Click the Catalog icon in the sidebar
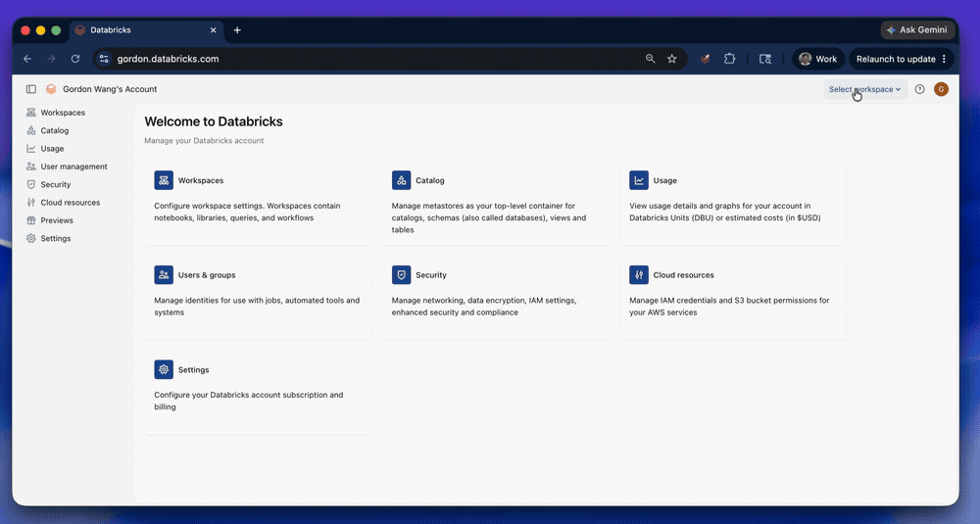Viewport: 980px width, 524px height. pos(31,130)
